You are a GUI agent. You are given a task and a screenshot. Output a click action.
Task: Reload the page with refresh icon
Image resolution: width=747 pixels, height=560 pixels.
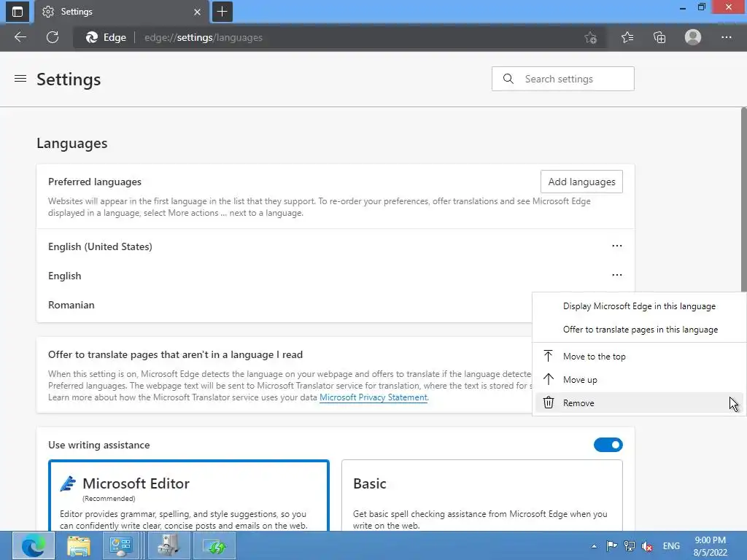(53, 37)
